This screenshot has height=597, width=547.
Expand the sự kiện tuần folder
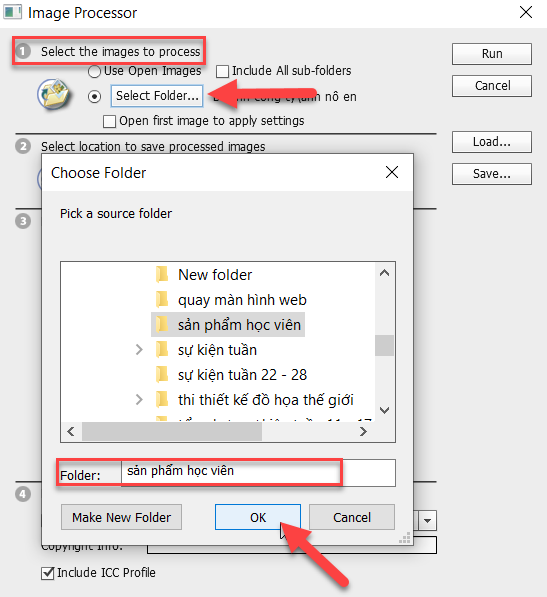tap(139, 350)
